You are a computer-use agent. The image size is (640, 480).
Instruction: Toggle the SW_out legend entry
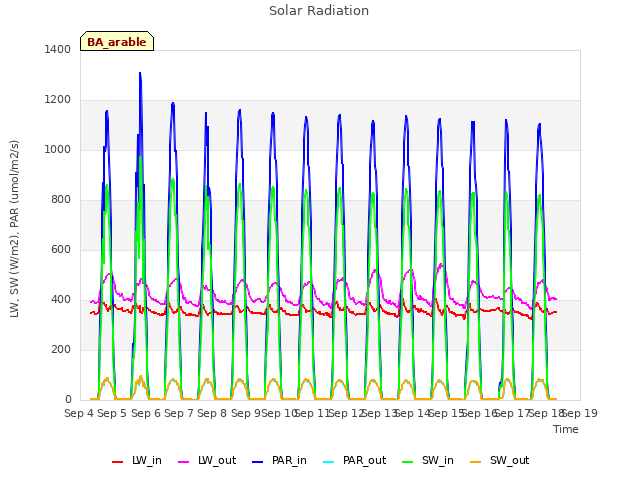499,461
